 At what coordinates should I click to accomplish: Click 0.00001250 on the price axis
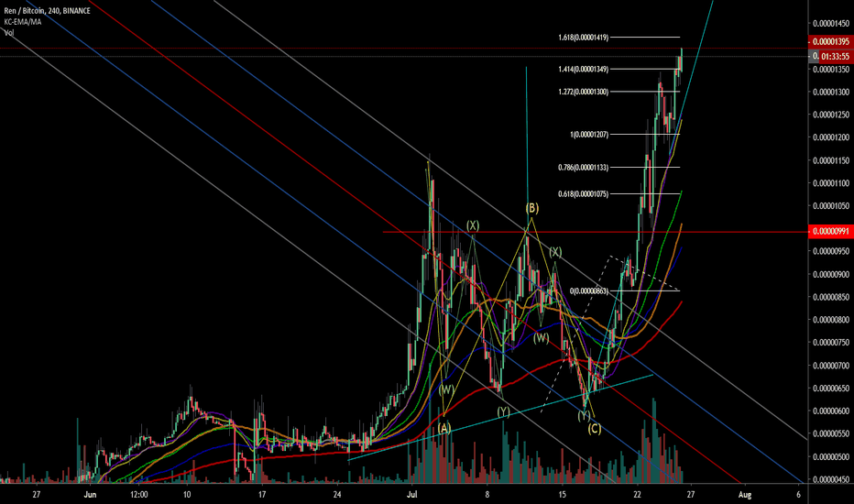pyautogui.click(x=830, y=115)
